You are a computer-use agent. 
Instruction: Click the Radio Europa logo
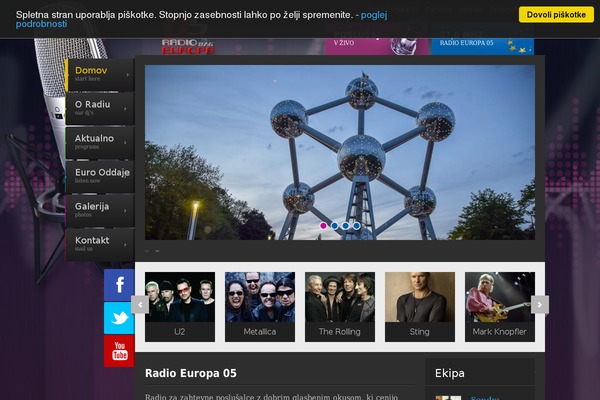[188, 46]
